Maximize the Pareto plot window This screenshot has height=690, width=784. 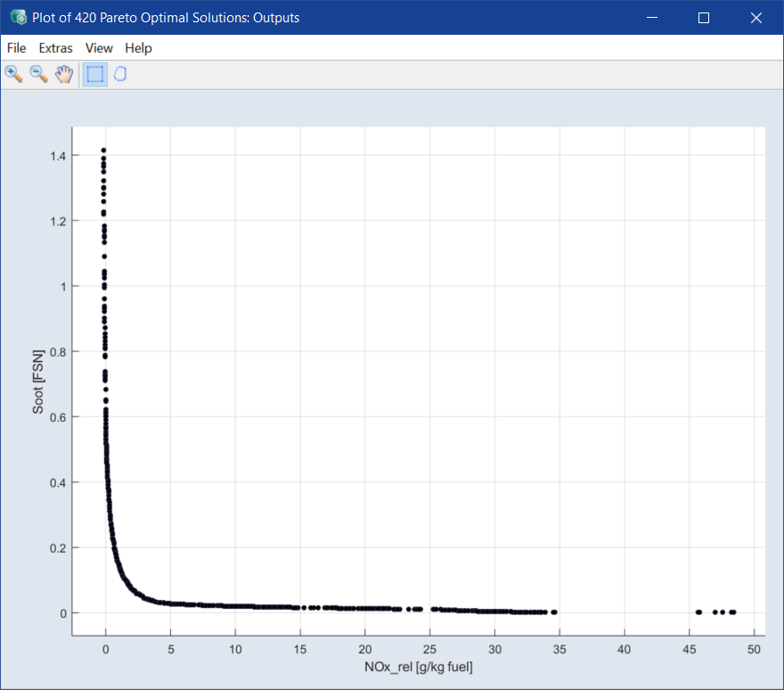coord(704,18)
